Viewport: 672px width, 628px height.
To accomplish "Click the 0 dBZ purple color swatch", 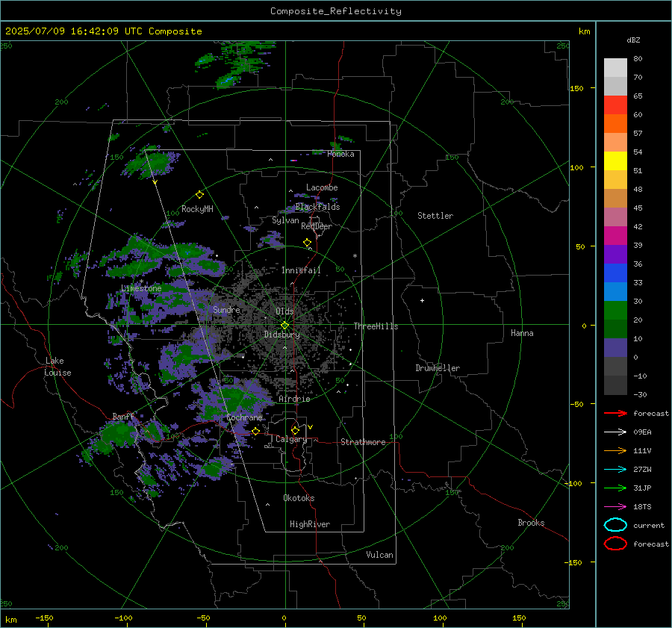I will coord(615,348).
